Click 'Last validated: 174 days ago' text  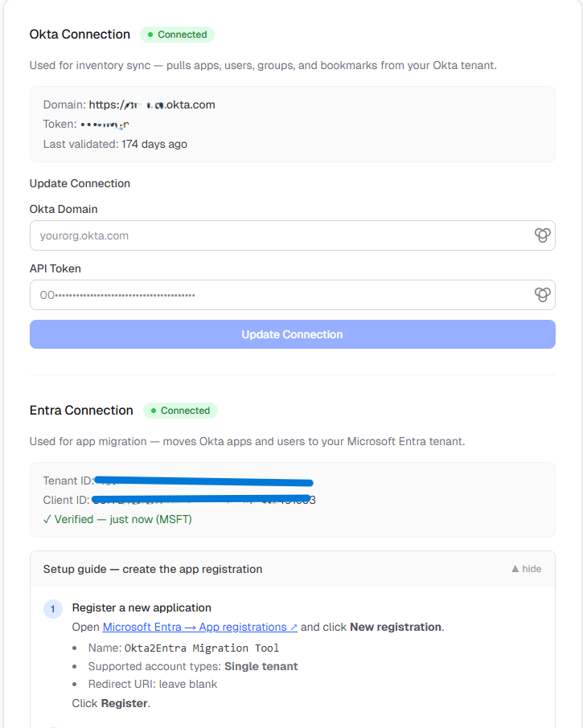tap(115, 144)
